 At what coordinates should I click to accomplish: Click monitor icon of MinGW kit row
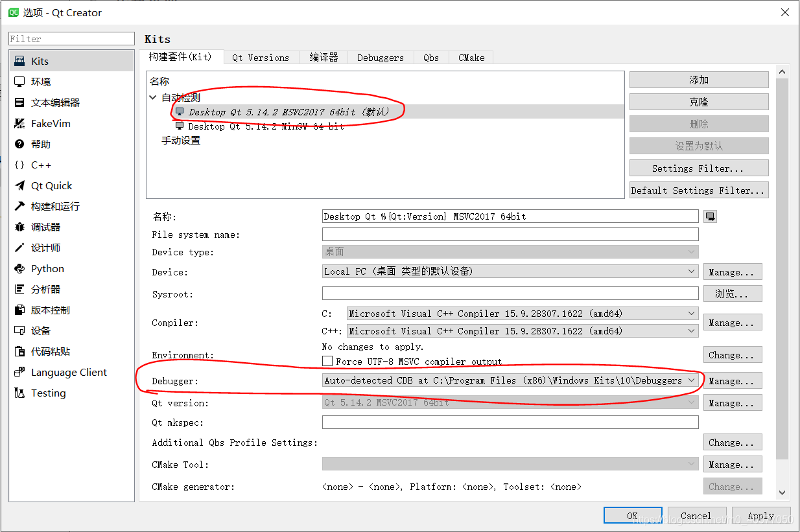click(180, 126)
